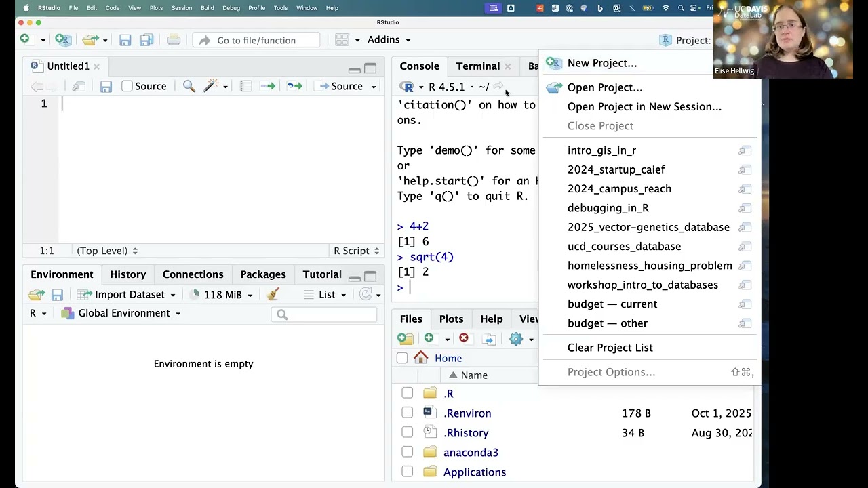Click the Go to file/function field
Viewport: 868px width, 488px height.
tap(256, 40)
